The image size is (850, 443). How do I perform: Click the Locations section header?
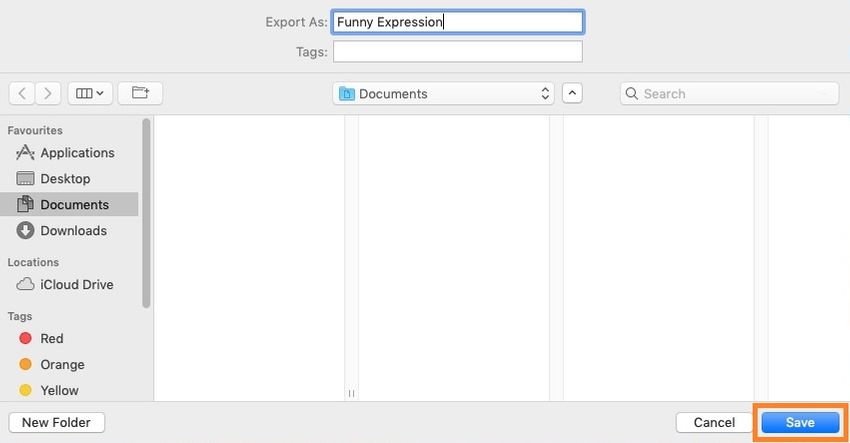(x=33, y=262)
